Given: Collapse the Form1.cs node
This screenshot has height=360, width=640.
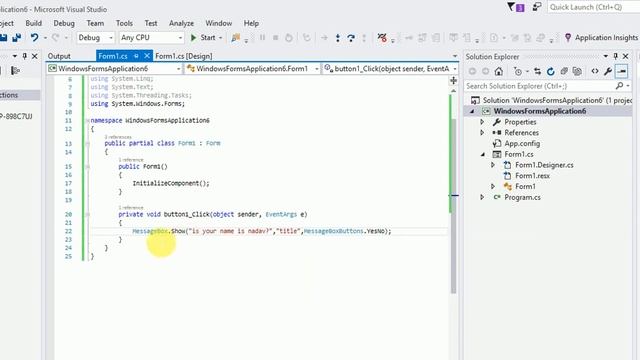Looking at the screenshot, I should coord(483,154).
